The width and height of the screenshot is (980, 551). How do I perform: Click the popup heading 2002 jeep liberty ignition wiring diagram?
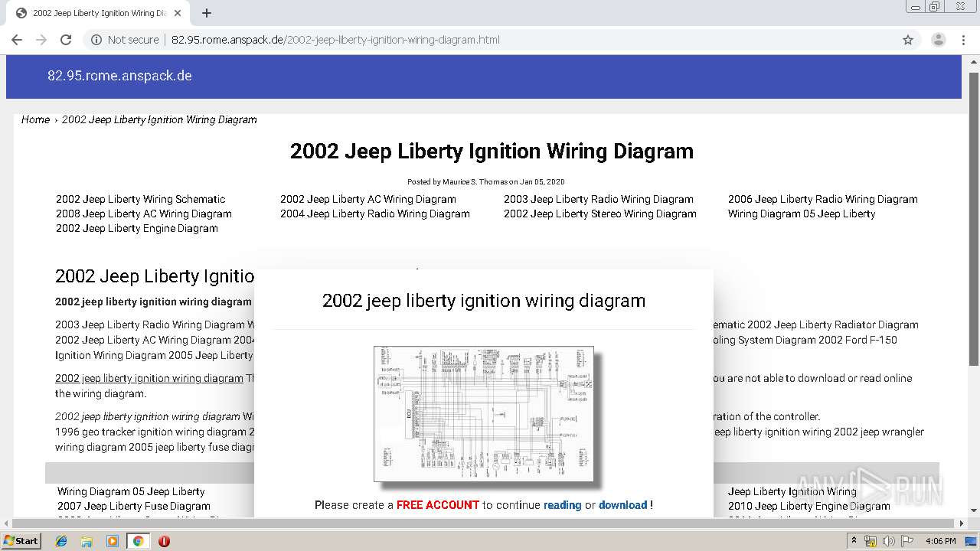[484, 301]
